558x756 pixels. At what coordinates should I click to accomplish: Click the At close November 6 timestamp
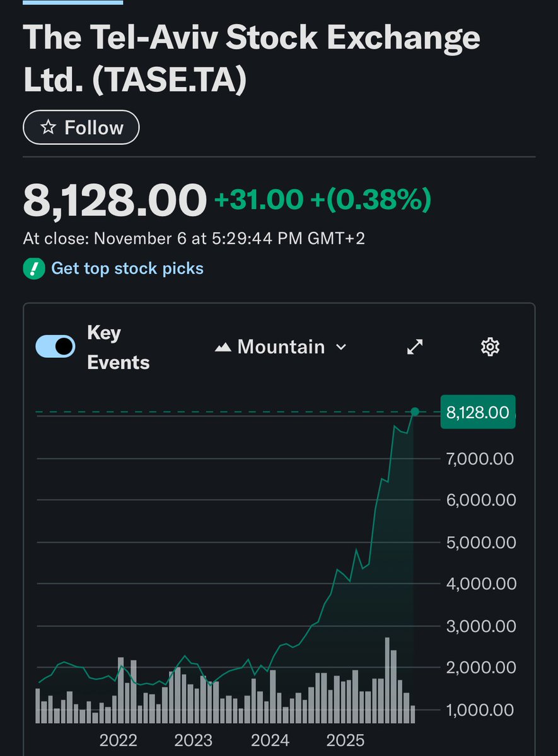pos(194,239)
